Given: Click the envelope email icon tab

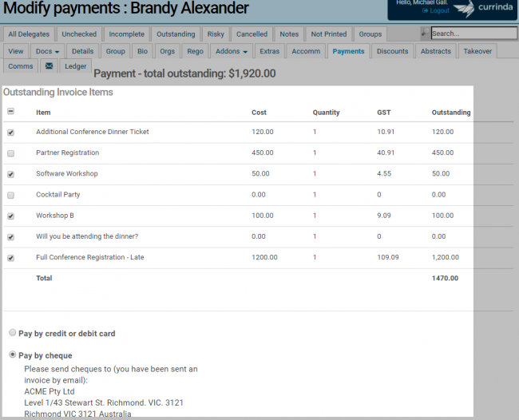Looking at the screenshot, I should click(49, 65).
